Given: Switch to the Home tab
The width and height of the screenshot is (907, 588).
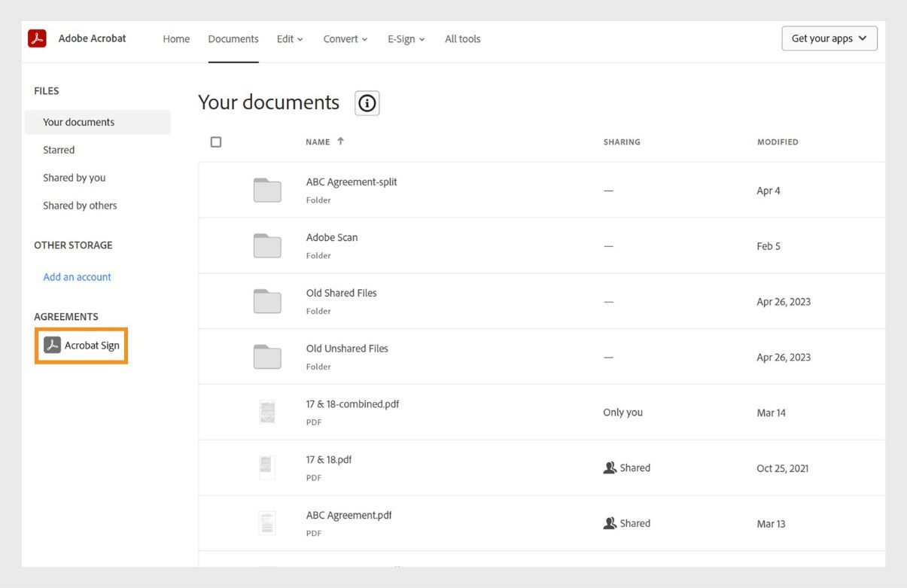Looking at the screenshot, I should point(176,38).
